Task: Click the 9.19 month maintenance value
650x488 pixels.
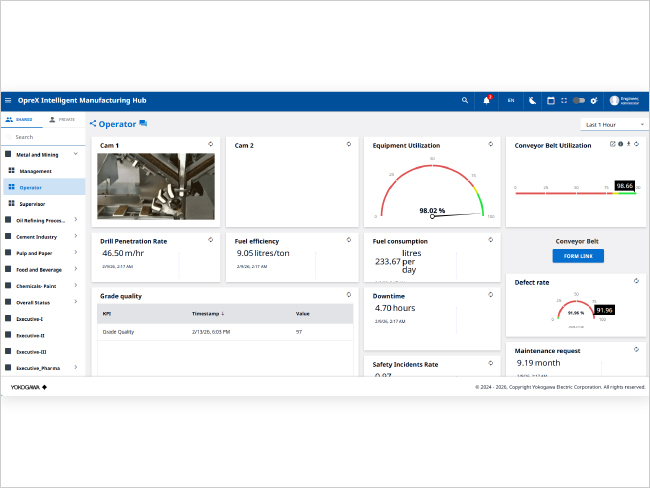Action: point(538,363)
